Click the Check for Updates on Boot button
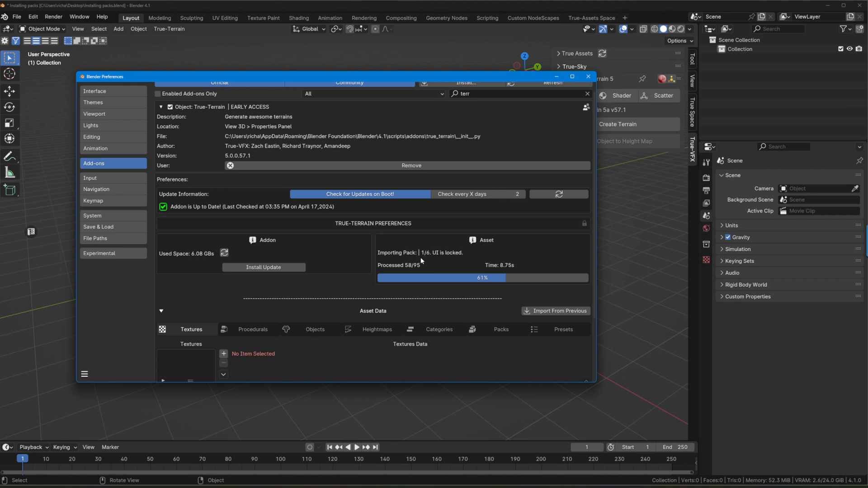868x488 pixels. [x=360, y=194]
